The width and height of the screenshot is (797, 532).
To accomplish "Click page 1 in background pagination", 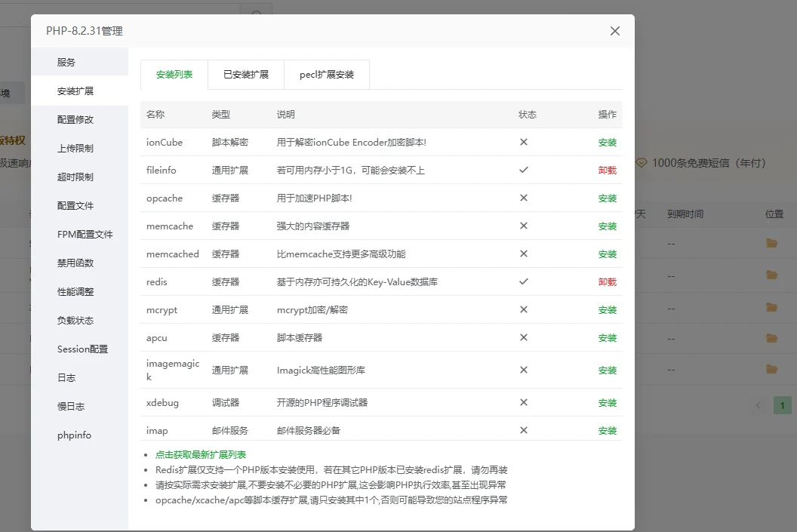I will click(782, 405).
